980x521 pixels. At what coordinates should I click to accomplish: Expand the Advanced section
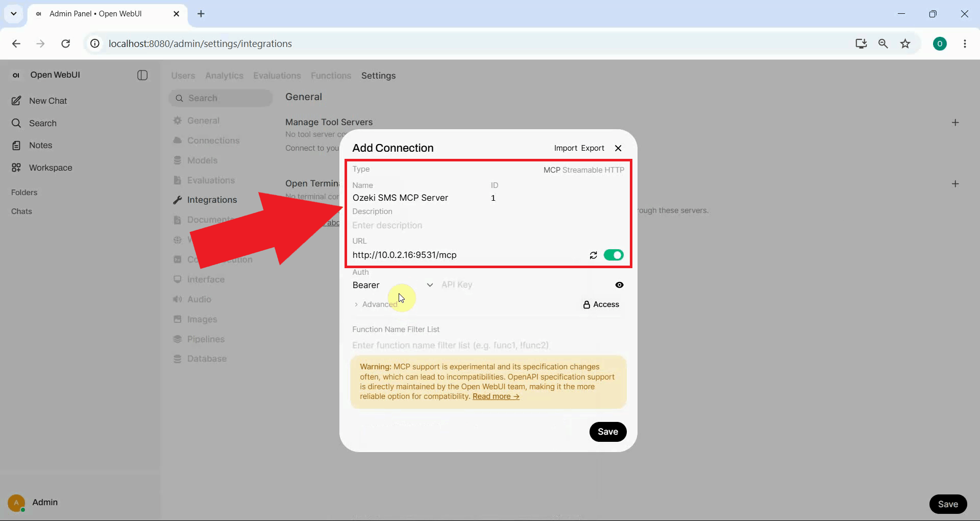click(375, 304)
